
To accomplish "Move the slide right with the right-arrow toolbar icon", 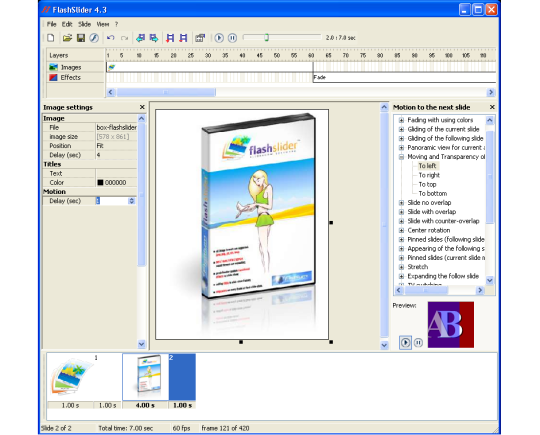I will pos(154,38).
